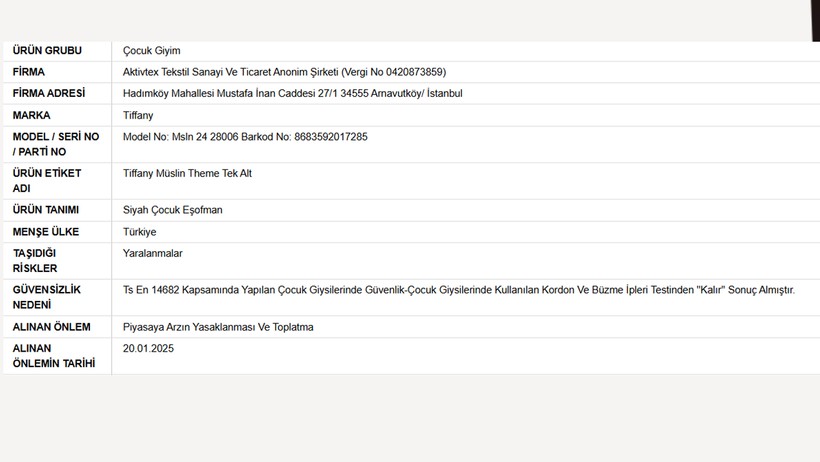Select the 20.01.2025 date value
Image resolution: width=820 pixels, height=462 pixels.
(x=149, y=349)
